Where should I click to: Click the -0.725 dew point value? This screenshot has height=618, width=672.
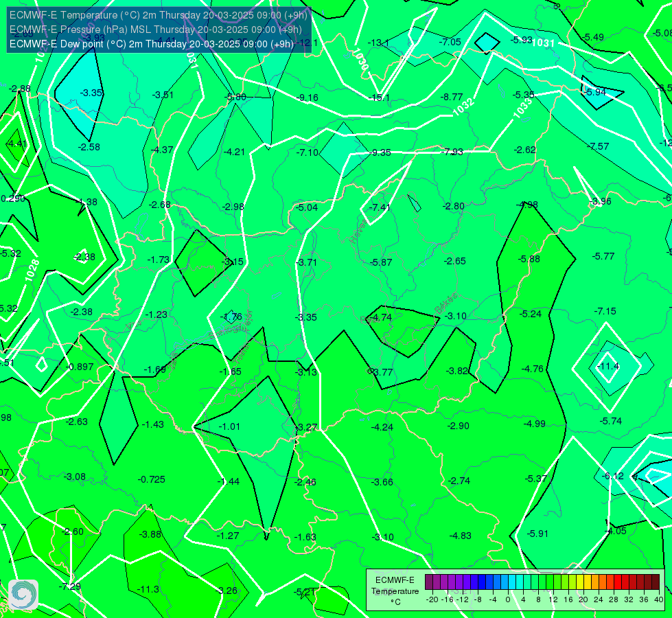[x=151, y=479]
